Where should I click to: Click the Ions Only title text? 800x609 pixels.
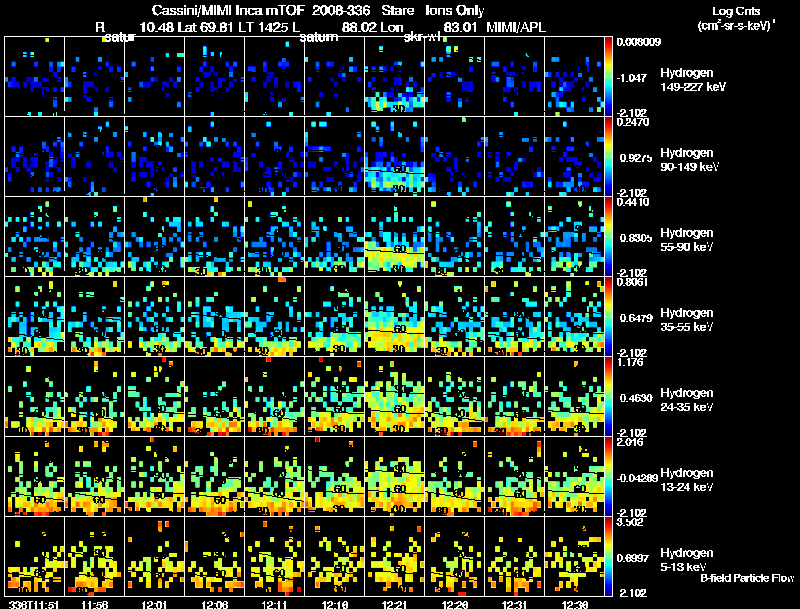click(x=455, y=11)
